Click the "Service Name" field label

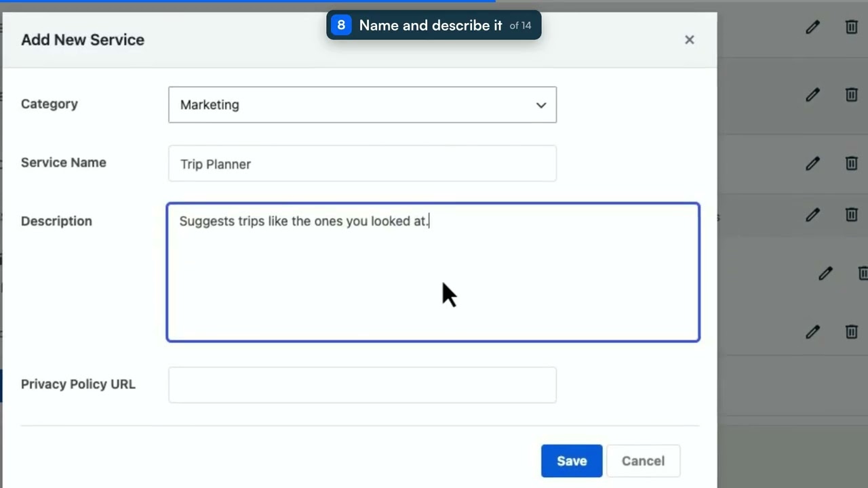[x=64, y=163]
